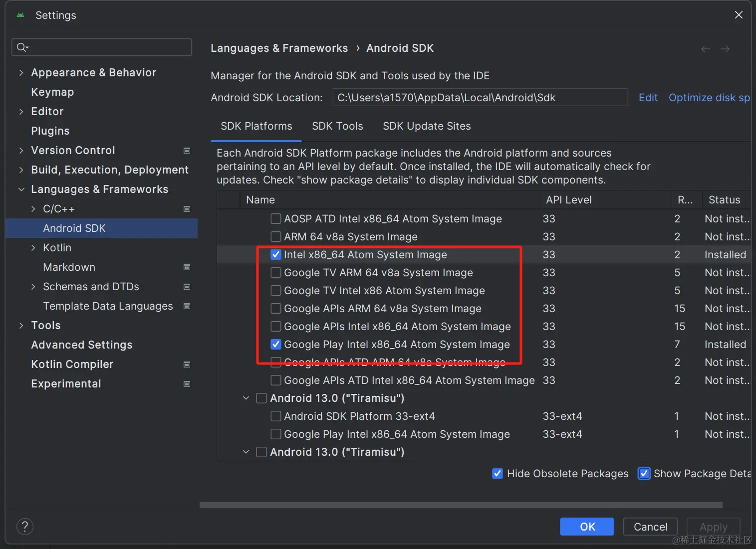Click the Edit link next to SDK location

648,97
